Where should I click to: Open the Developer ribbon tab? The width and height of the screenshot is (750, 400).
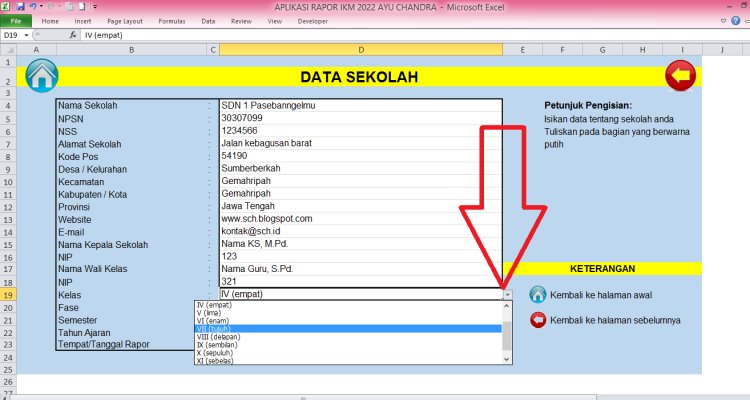(311, 20)
